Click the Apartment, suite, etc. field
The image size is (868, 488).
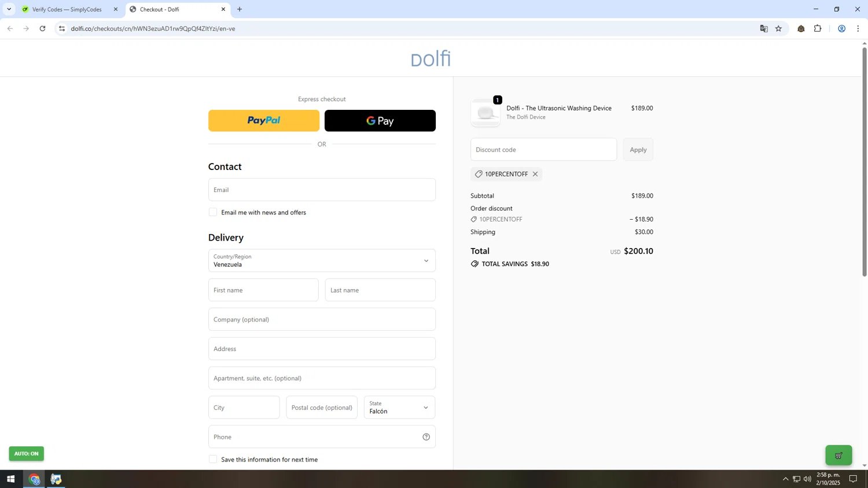click(x=322, y=378)
